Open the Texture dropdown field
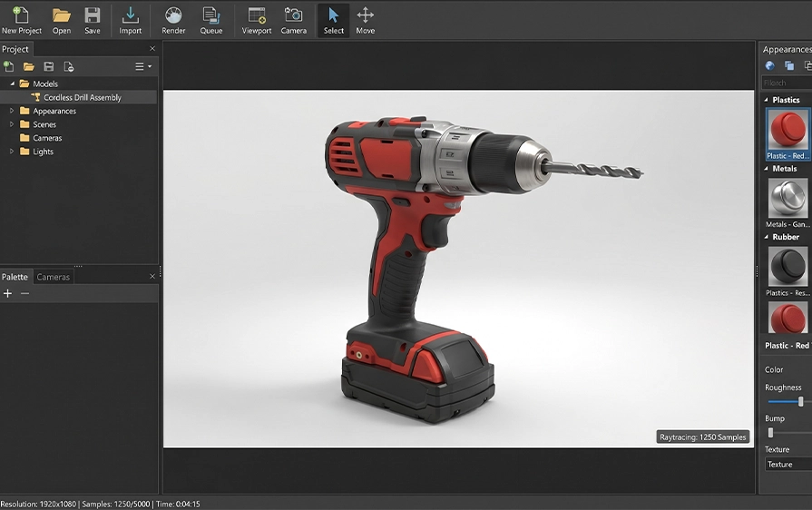The width and height of the screenshot is (812, 510). [788, 465]
